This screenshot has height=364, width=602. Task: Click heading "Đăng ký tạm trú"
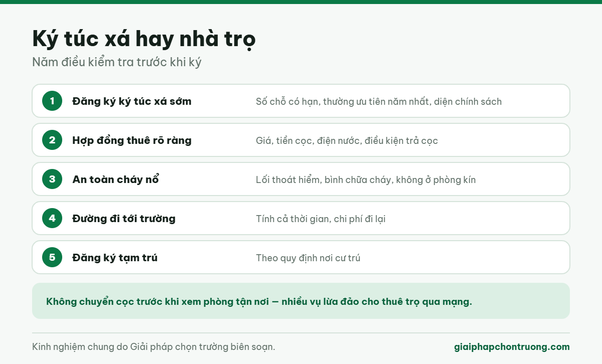[115, 258]
